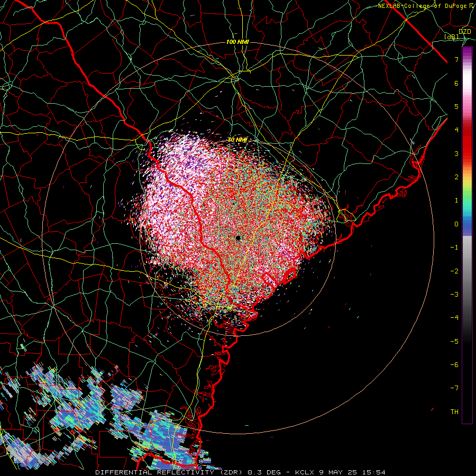Click the 'TH' threshold label on scale
The image size is (476, 476).
pyautogui.click(x=454, y=412)
